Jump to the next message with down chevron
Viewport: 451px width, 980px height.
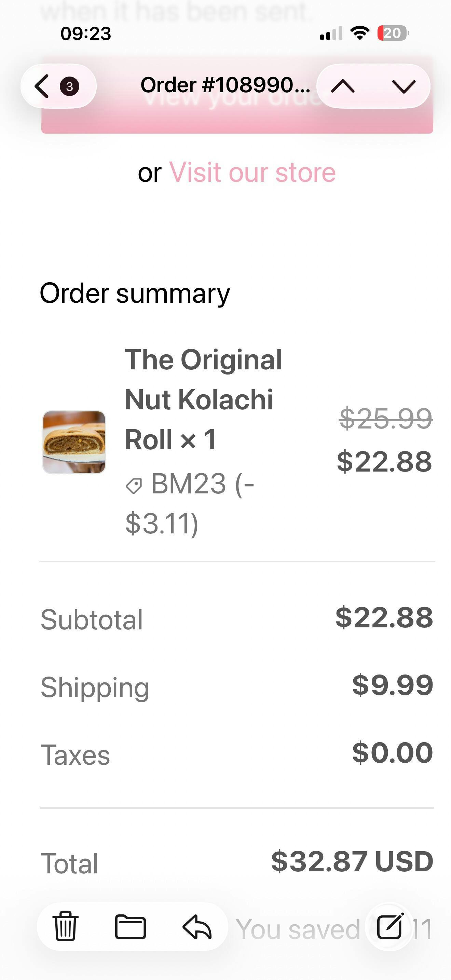pos(404,86)
